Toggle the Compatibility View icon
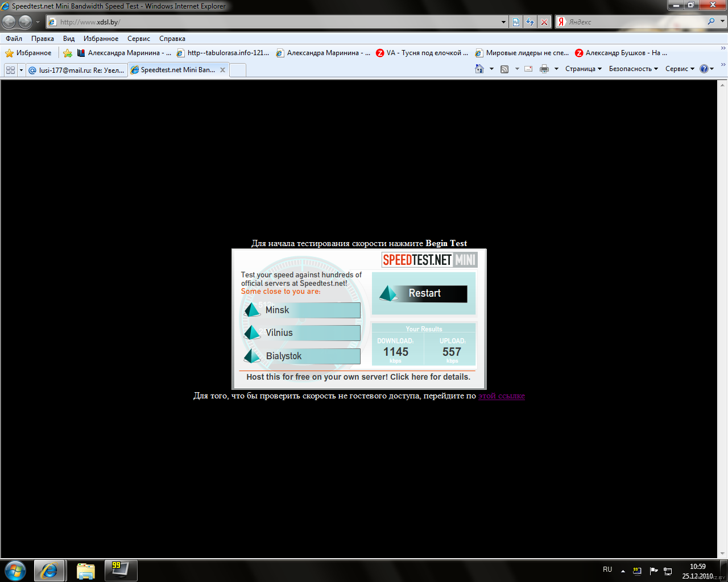 click(x=516, y=22)
